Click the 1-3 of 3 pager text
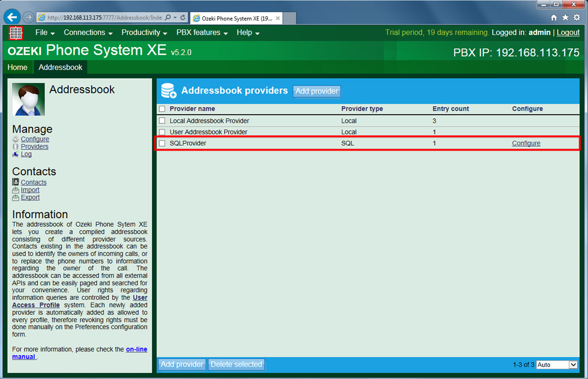 (524, 364)
